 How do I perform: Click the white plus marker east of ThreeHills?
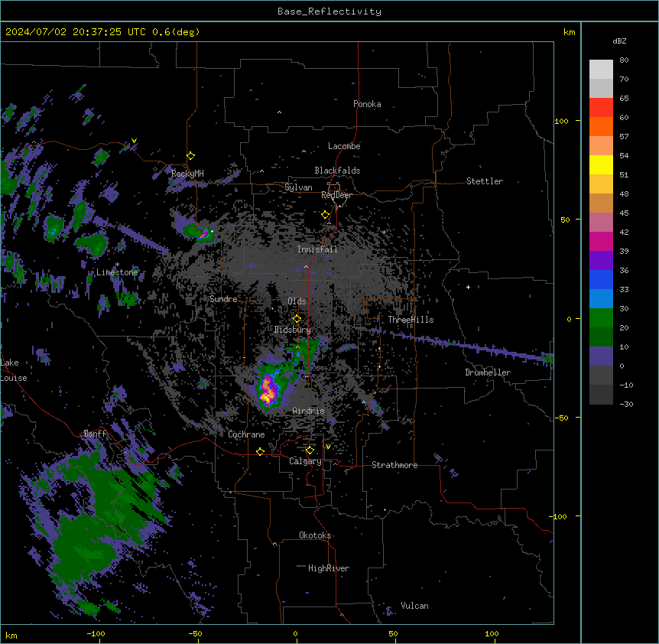pos(468,287)
